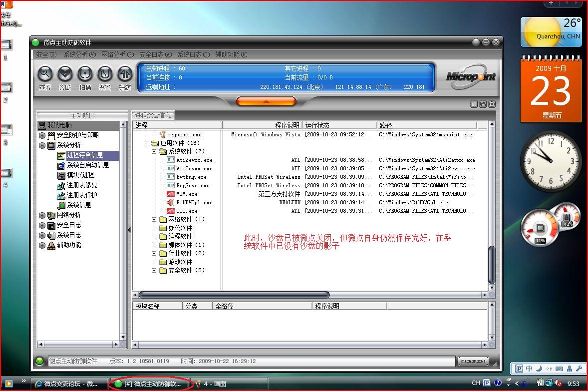Open the 安全(E) menu

(x=46, y=55)
